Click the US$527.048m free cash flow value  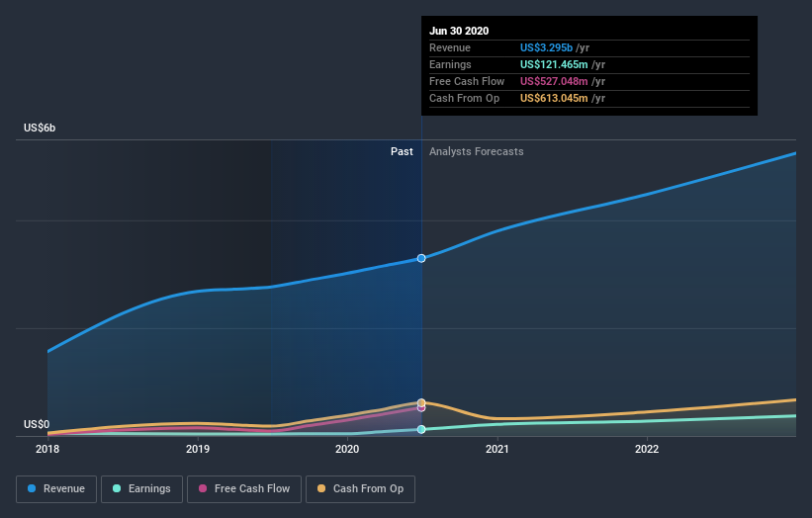coord(554,81)
